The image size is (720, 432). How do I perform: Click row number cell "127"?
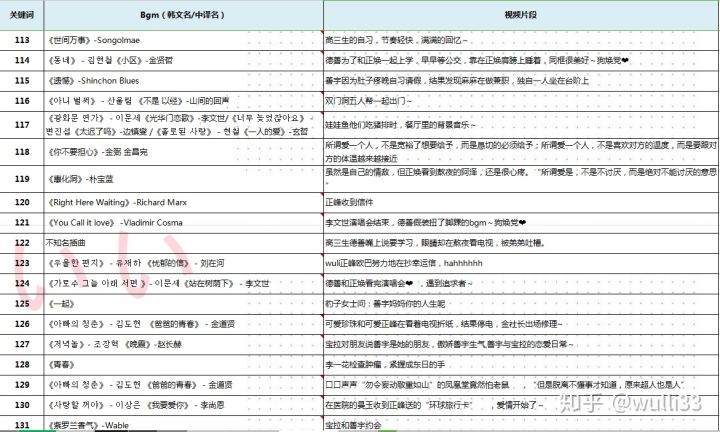click(22, 344)
